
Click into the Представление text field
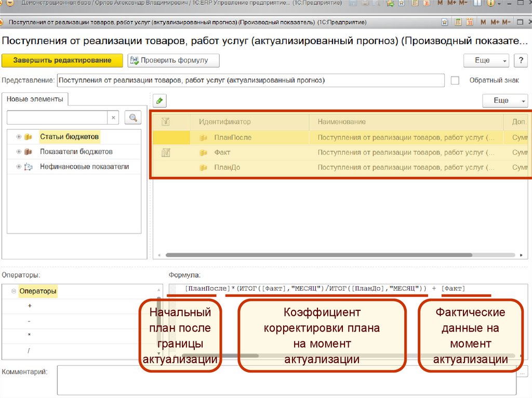click(x=249, y=80)
